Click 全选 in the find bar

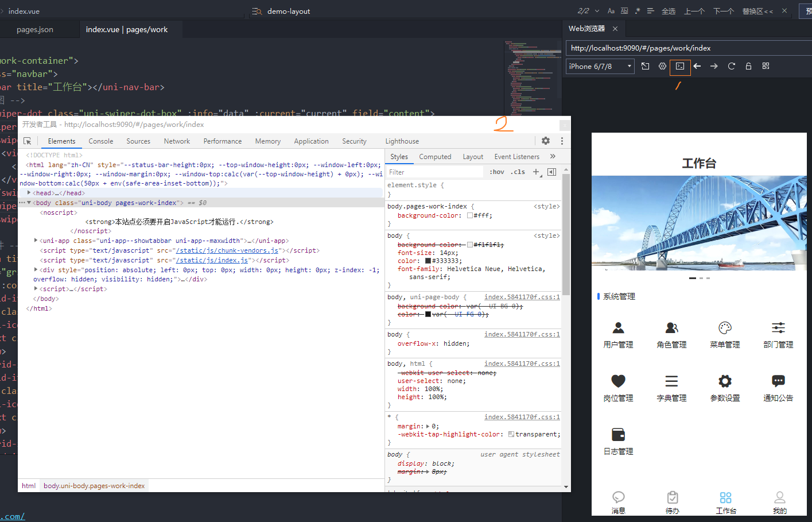[x=669, y=11]
